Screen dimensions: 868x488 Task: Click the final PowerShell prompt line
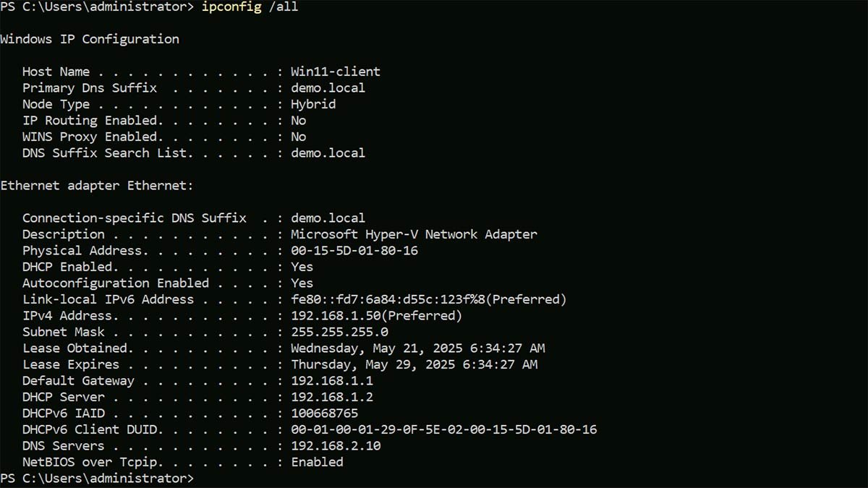[x=98, y=479]
